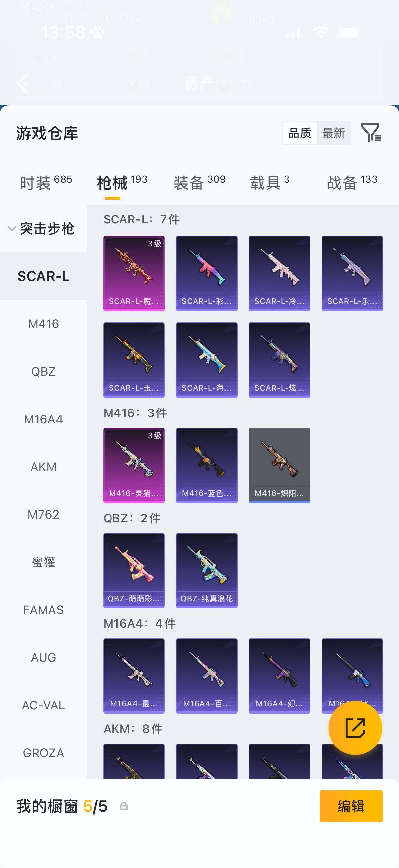Switch to the 时装 tab

(46, 182)
